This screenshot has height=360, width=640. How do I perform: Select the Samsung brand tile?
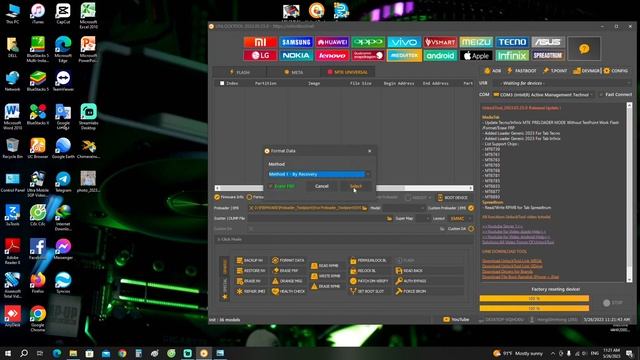tap(296, 42)
